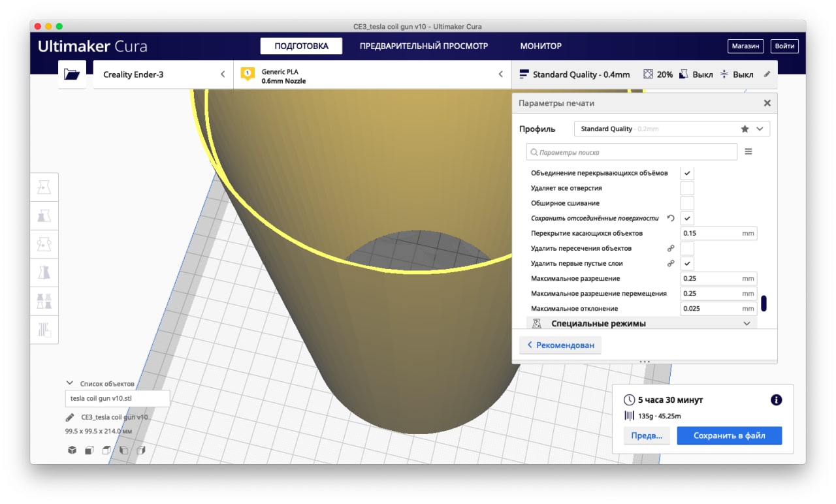Edit 'Перекрытие касающихся объектов' 0.15 value
The width and height of the screenshot is (836, 504).
pyautogui.click(x=718, y=233)
